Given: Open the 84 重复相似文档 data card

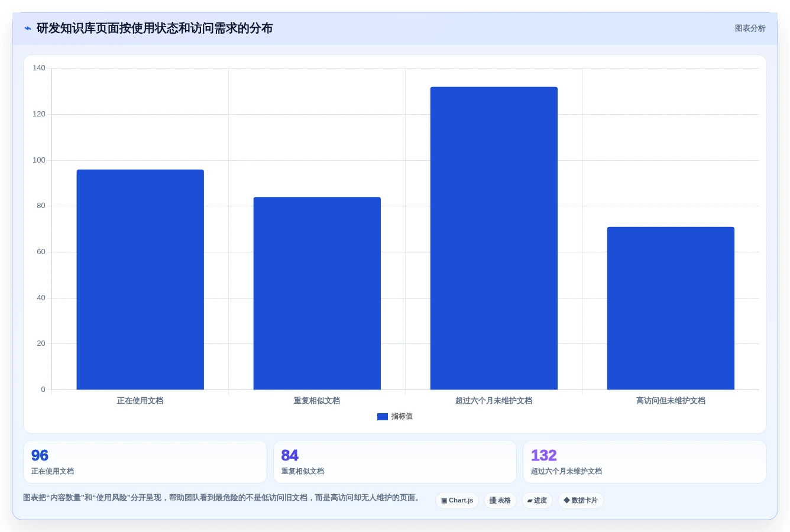Looking at the screenshot, I should pos(395,462).
